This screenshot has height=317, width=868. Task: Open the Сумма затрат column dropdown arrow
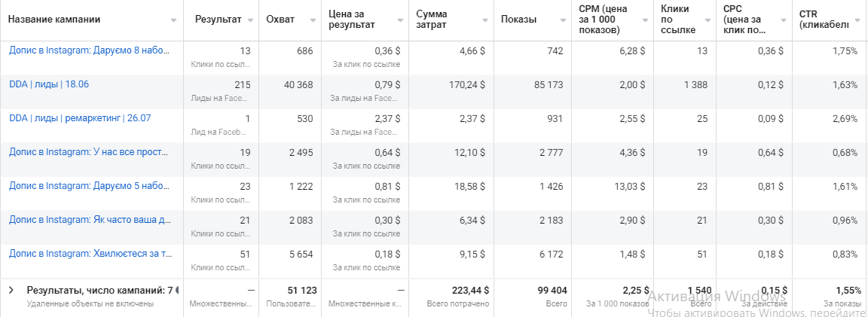(486, 20)
